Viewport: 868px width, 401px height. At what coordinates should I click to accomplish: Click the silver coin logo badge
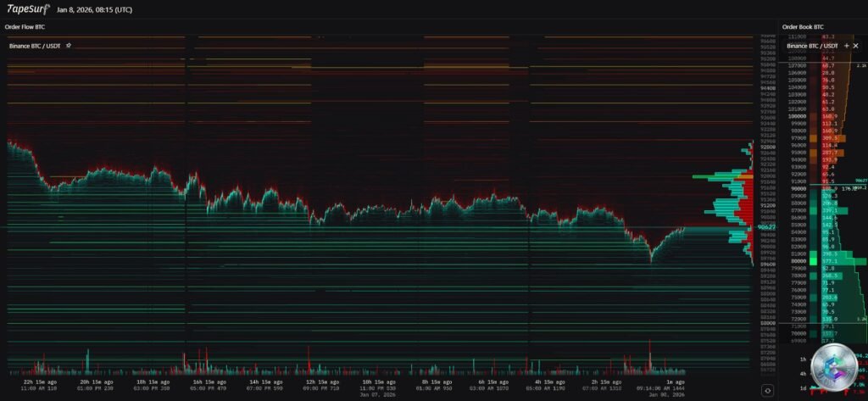coord(832,369)
